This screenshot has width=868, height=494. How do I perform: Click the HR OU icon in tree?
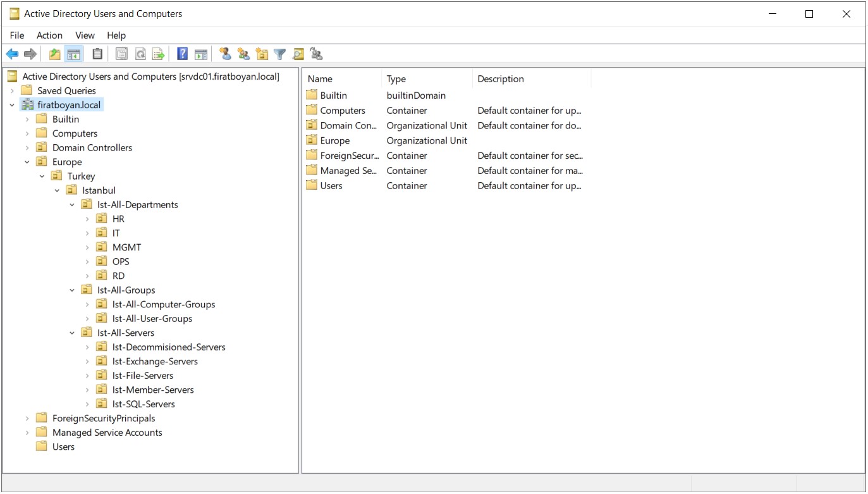(102, 219)
